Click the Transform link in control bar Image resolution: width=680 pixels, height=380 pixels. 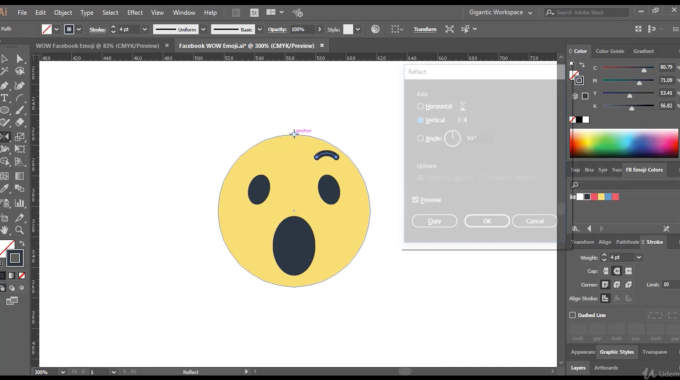(425, 29)
